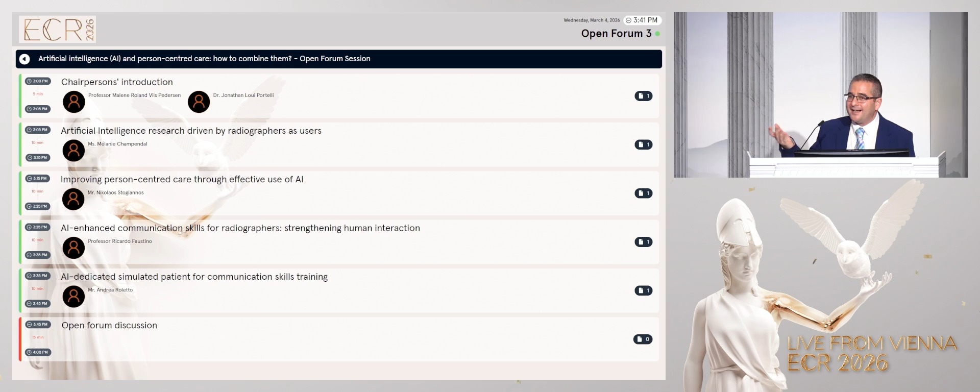This screenshot has height=392, width=980.
Task: Click the date Wednesday, March 4, 2026
Action: coord(592,20)
